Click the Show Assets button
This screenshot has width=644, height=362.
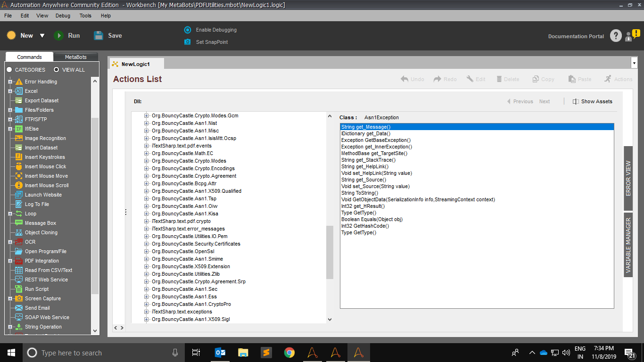(592, 101)
